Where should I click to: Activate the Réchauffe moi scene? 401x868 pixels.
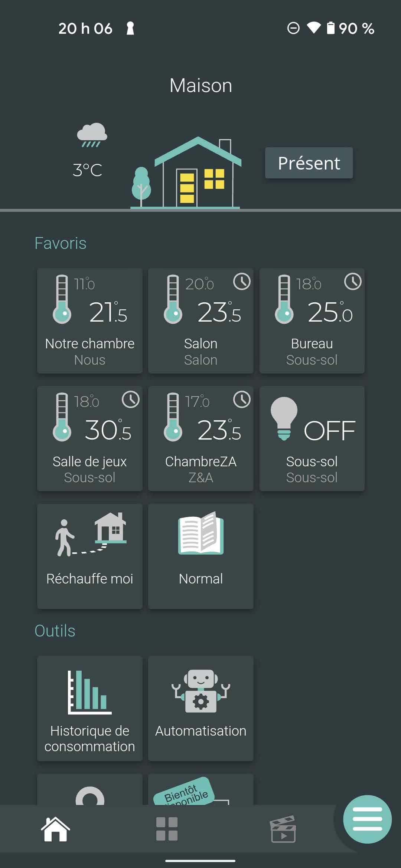pos(89,556)
